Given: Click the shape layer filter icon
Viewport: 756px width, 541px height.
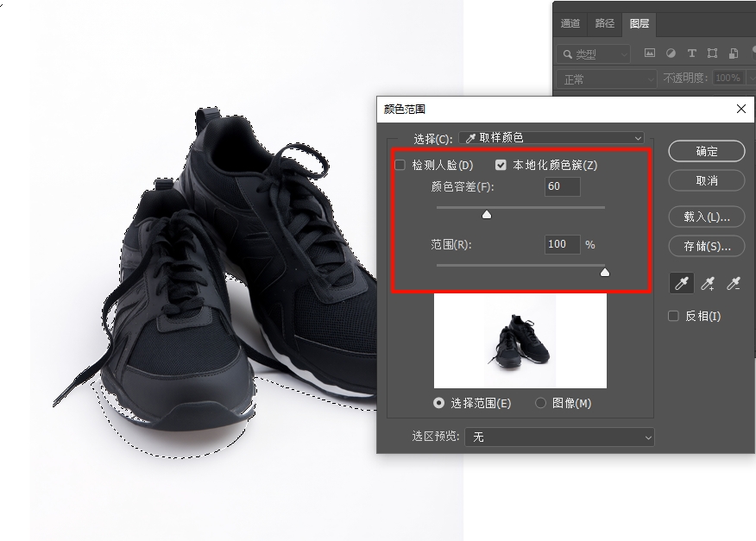Looking at the screenshot, I should click(x=713, y=53).
